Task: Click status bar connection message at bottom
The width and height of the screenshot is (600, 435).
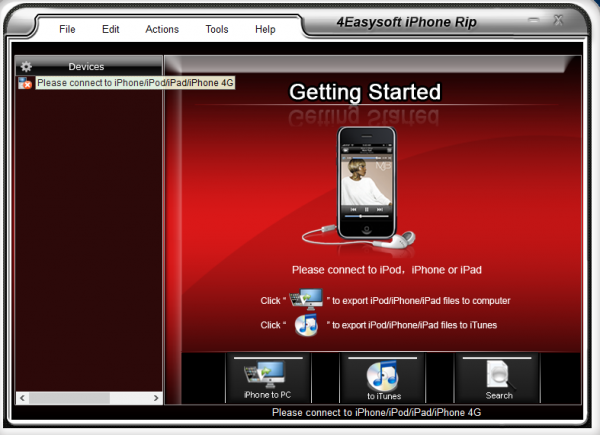Action: tap(376, 412)
